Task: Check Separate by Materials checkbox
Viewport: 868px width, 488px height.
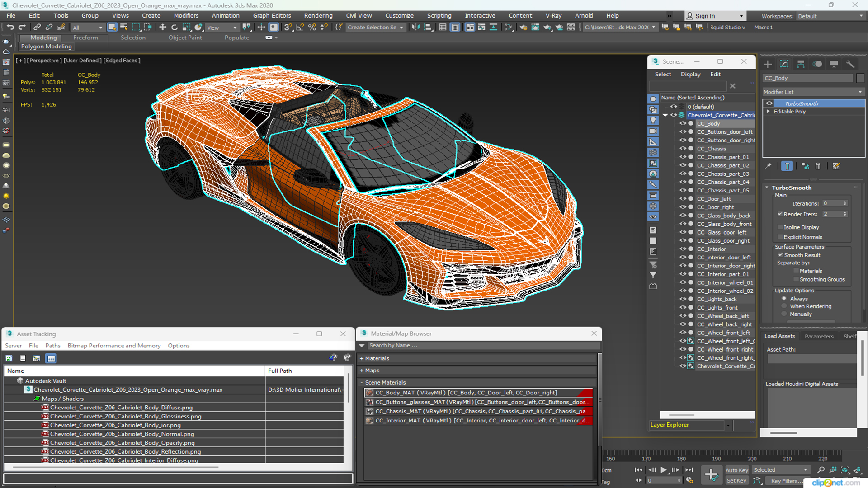Action: [796, 271]
